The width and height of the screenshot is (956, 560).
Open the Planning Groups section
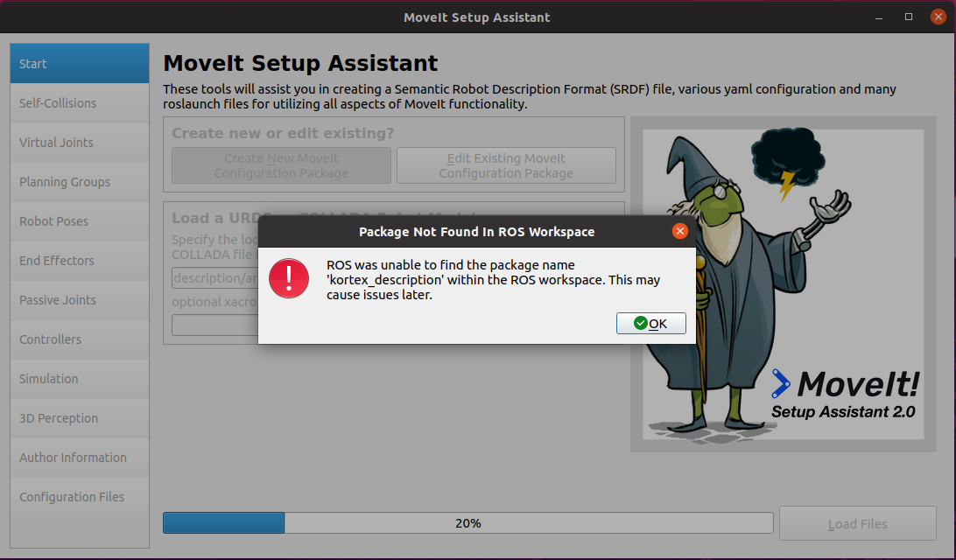79,181
